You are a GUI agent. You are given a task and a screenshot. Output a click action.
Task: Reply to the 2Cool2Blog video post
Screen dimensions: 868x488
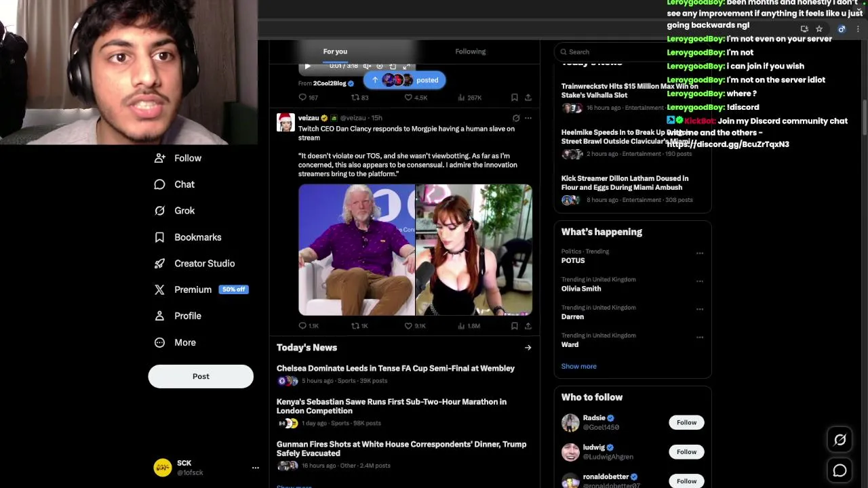click(x=308, y=98)
